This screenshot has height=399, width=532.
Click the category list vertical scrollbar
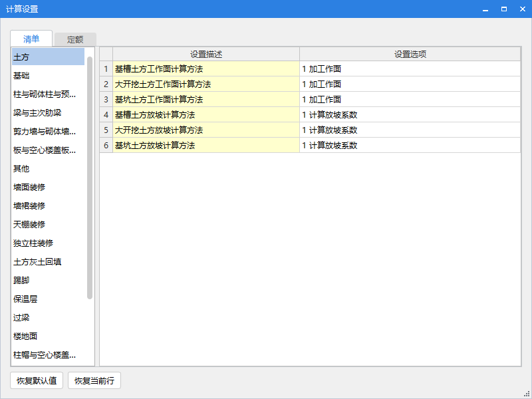[x=90, y=178]
